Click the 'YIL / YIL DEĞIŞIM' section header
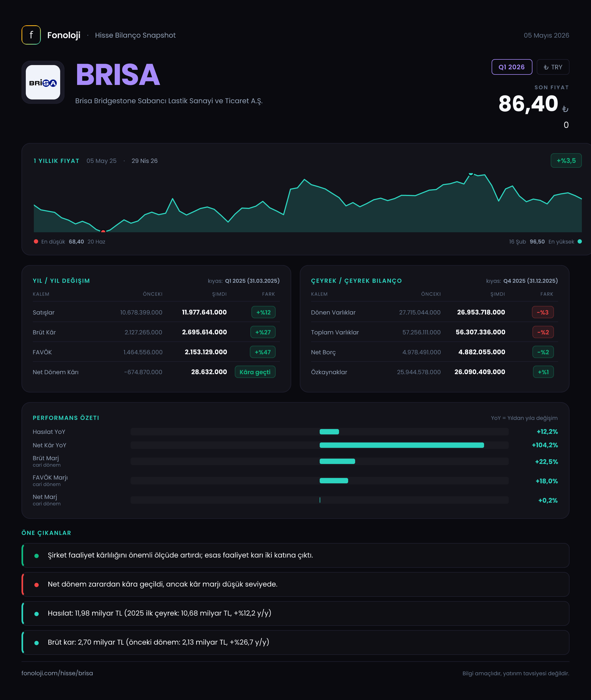 click(61, 281)
